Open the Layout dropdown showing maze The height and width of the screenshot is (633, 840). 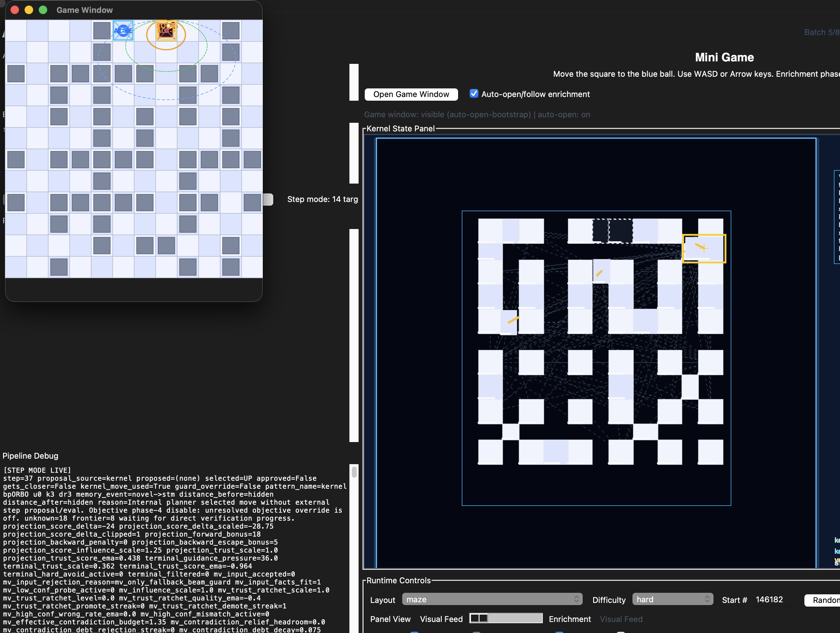[x=492, y=599]
